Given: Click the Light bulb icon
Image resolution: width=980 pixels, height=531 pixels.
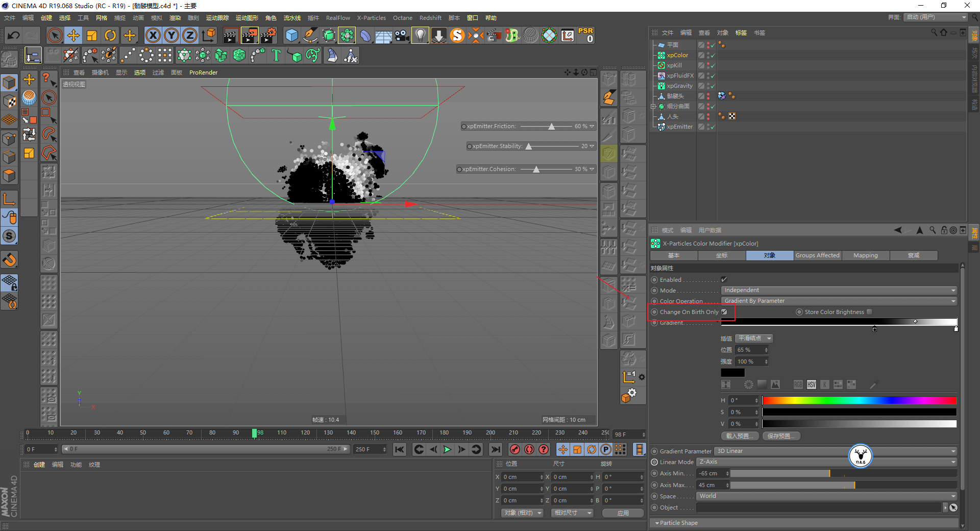Looking at the screenshot, I should coord(420,35).
